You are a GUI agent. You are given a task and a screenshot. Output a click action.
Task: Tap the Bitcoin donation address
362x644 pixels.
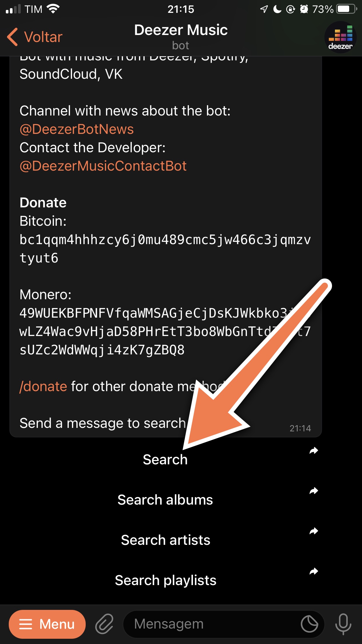tap(165, 249)
